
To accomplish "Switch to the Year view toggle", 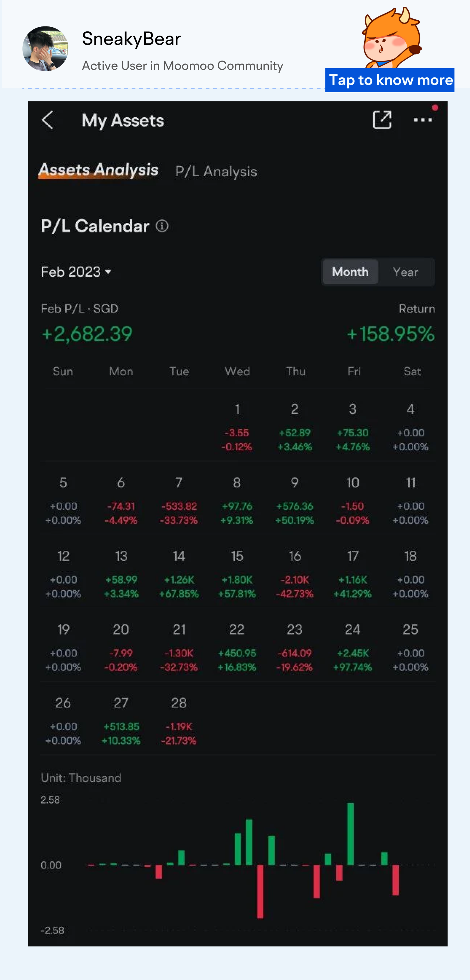I will click(405, 272).
